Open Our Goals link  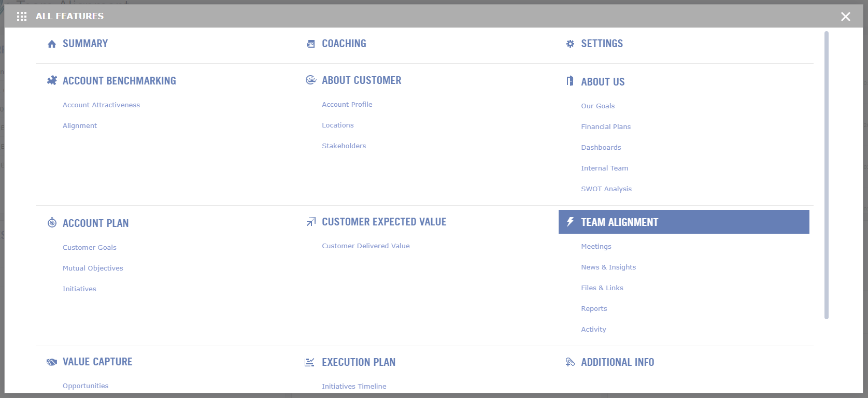pyautogui.click(x=598, y=106)
